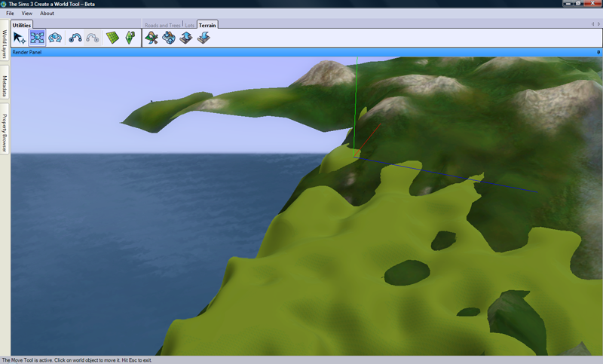Viewport: 603px width, 364px height.
Task: Switch to the Lots tab
Action: pos(190,25)
